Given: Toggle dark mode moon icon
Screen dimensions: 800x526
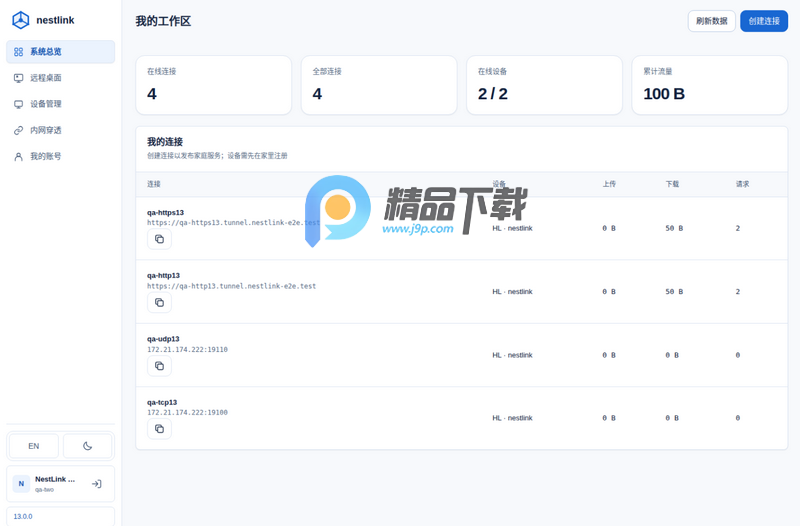Looking at the screenshot, I should tap(87, 446).
